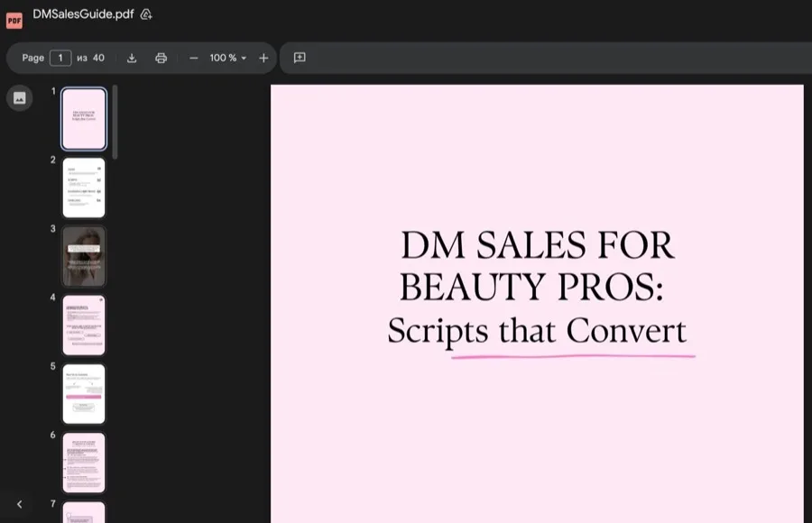Select page 6 thumbnail

pyautogui.click(x=84, y=463)
